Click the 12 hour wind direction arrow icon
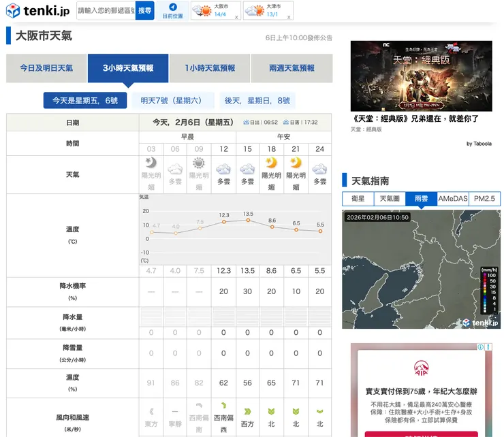The image size is (504, 437). coord(223,406)
